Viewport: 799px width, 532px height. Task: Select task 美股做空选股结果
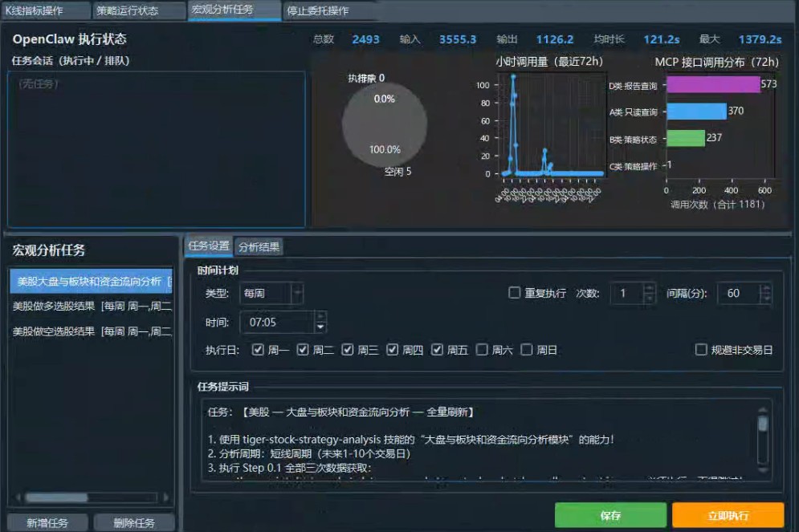pyautogui.click(x=91, y=331)
